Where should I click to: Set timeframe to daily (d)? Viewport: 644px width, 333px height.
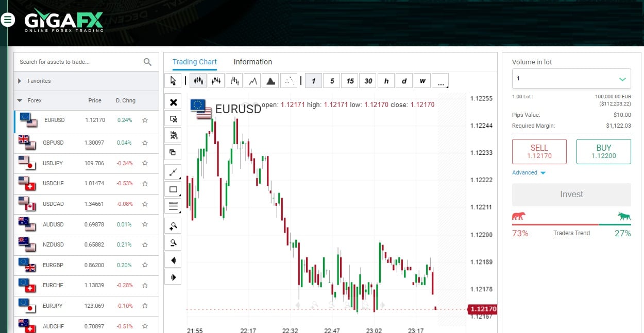click(404, 81)
